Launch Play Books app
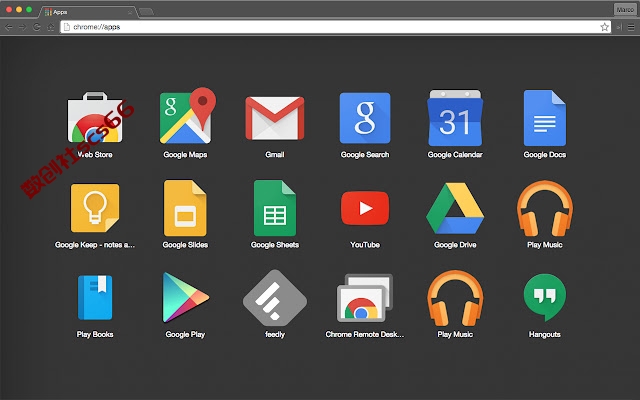Viewport: 640px width, 400px height. pyautogui.click(x=95, y=298)
